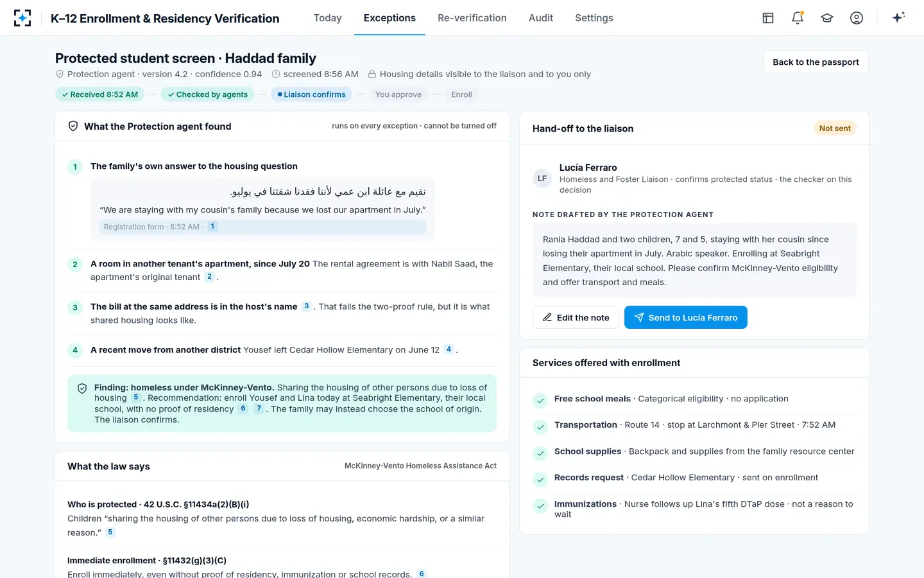Click the "Not sent" status badge
Viewport: 924px width, 578px height.
pos(835,128)
